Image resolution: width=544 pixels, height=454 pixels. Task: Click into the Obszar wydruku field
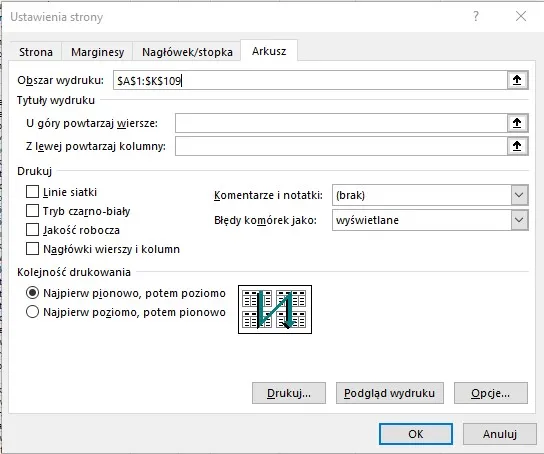[x=310, y=80]
